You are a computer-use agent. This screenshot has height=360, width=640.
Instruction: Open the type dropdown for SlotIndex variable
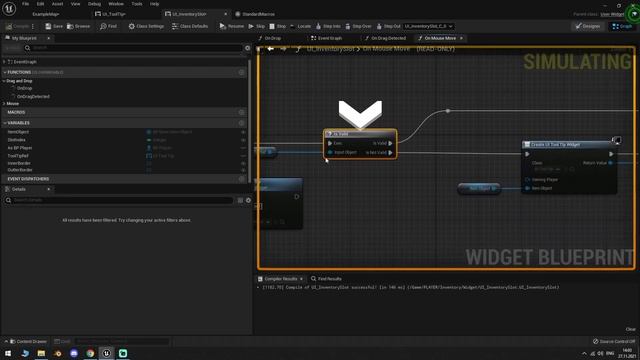point(157,140)
